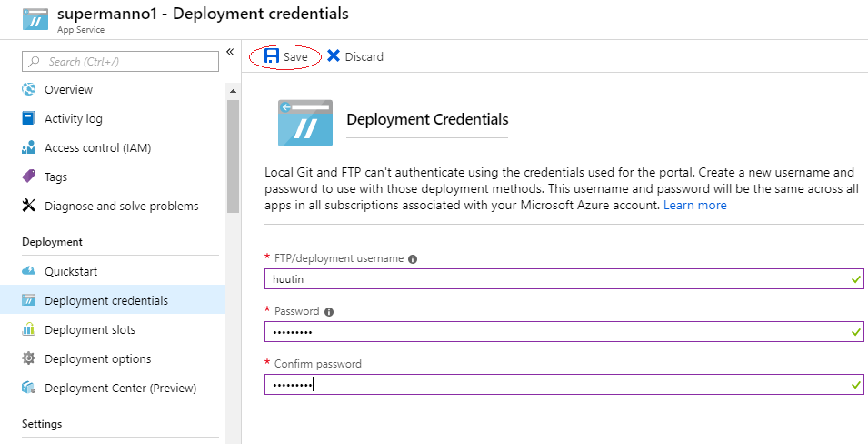Click the supermanno1 - Deployment credentials title
The height and width of the screenshot is (444, 868).
click(204, 14)
